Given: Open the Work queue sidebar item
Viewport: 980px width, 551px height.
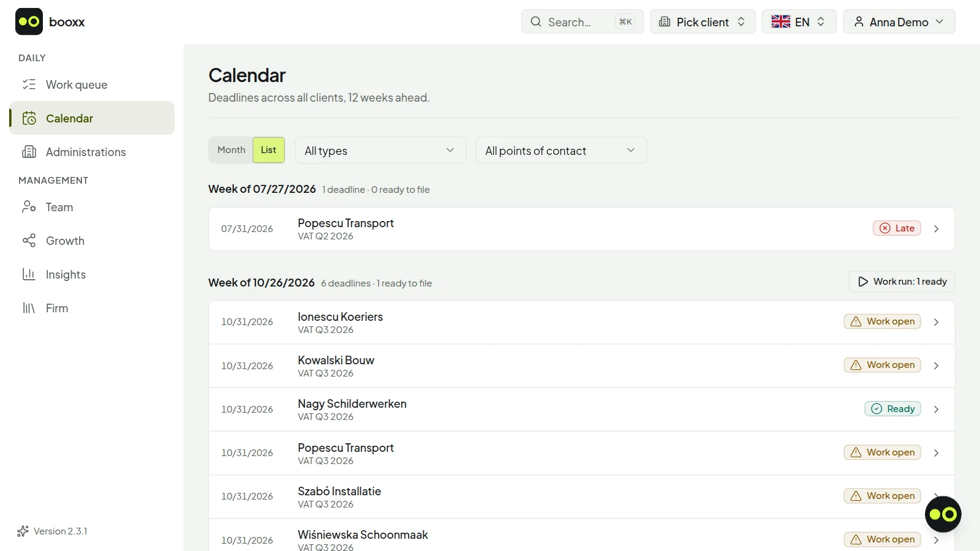Looking at the screenshot, I should click(92, 84).
